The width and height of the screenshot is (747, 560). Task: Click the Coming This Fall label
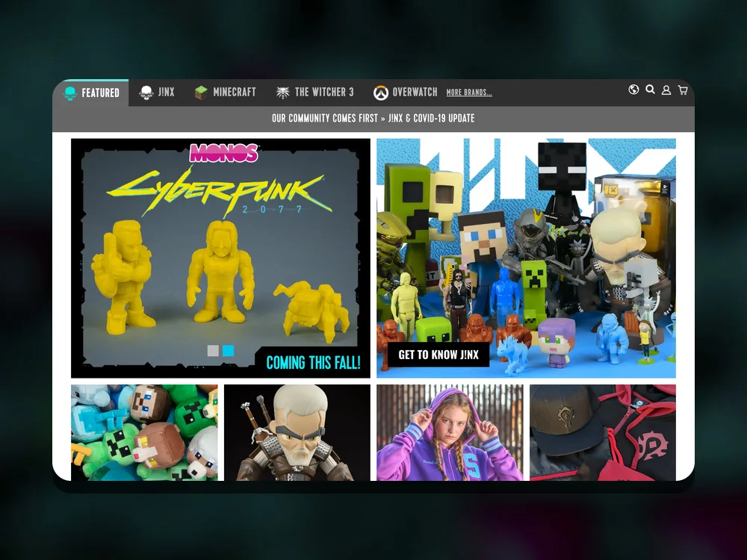313,363
